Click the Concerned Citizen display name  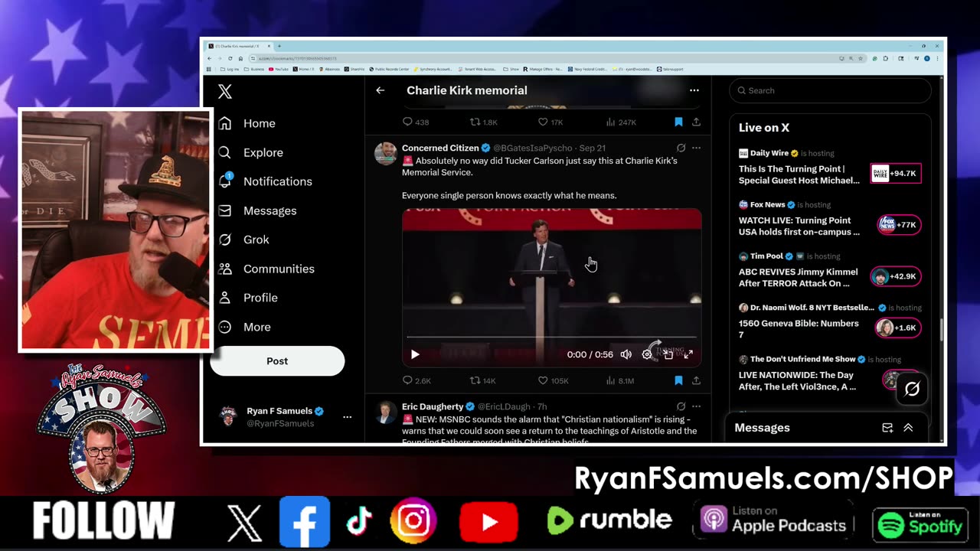point(440,148)
